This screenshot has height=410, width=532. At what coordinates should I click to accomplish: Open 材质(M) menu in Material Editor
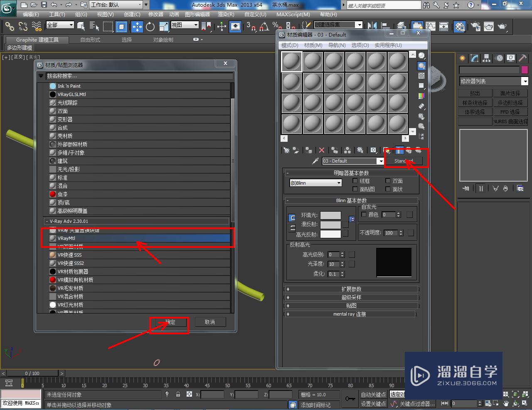(x=313, y=45)
